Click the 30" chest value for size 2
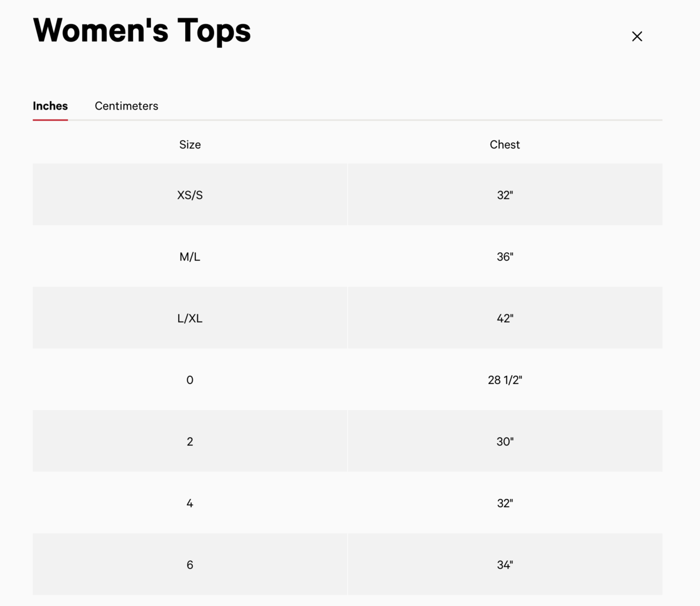 (x=504, y=441)
